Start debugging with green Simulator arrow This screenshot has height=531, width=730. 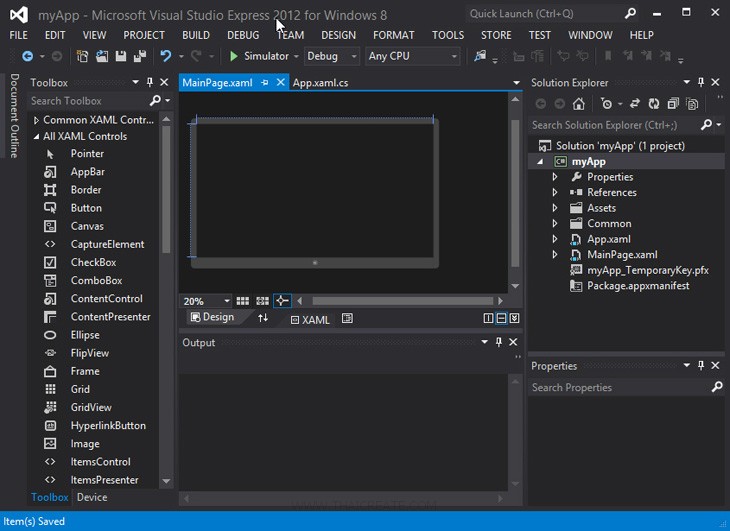click(x=234, y=56)
